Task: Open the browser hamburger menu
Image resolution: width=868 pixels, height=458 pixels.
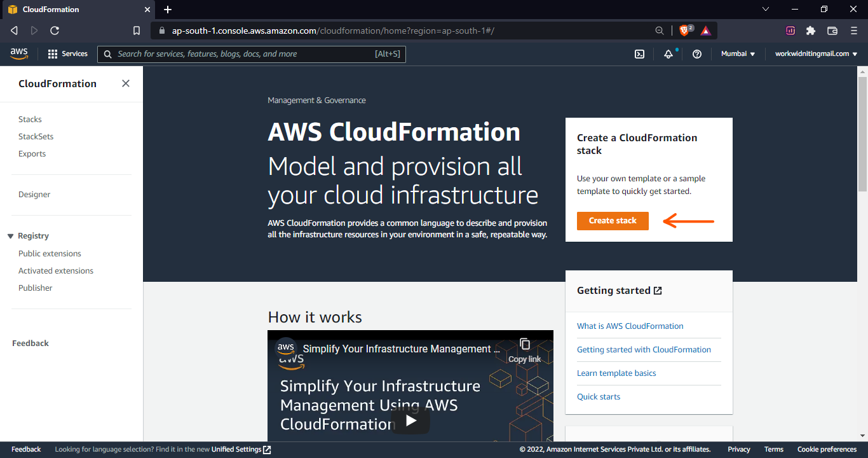Action: coord(854,31)
